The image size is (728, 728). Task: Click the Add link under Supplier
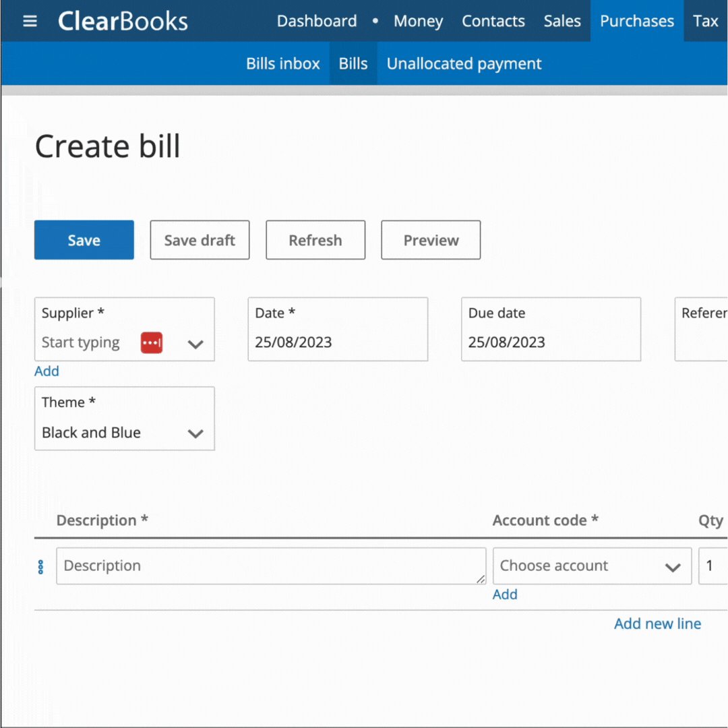coord(47,371)
